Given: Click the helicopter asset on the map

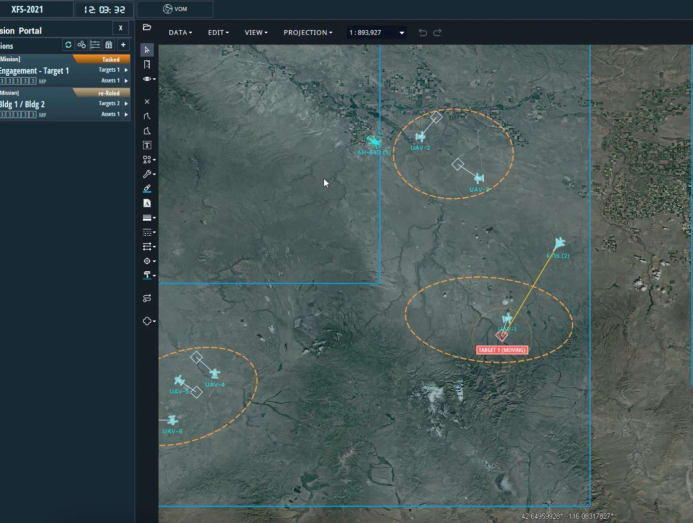Looking at the screenshot, I should coord(373,142).
